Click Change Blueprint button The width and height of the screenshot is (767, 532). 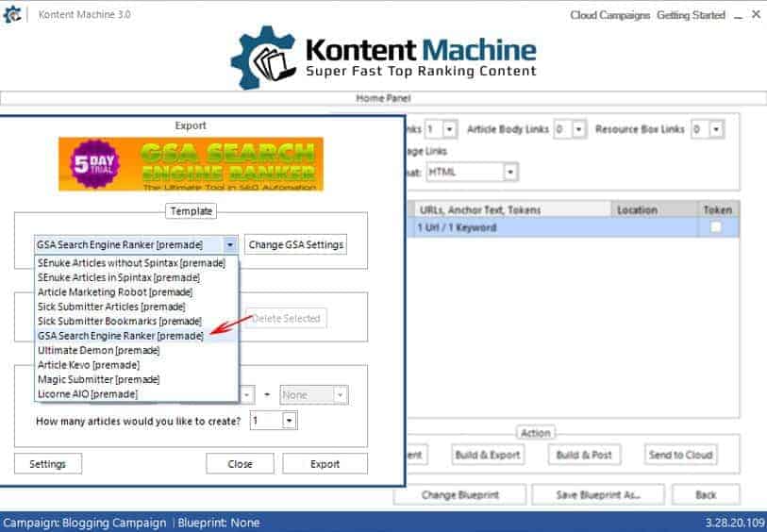click(x=460, y=495)
